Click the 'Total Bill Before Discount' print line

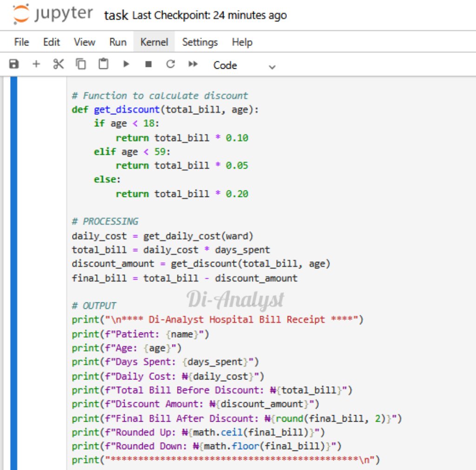pos(212,390)
